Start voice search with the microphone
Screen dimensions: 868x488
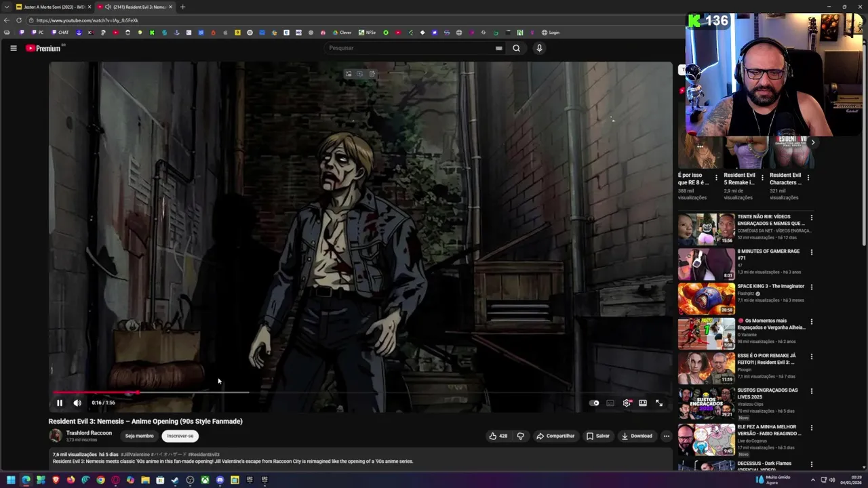pos(539,48)
